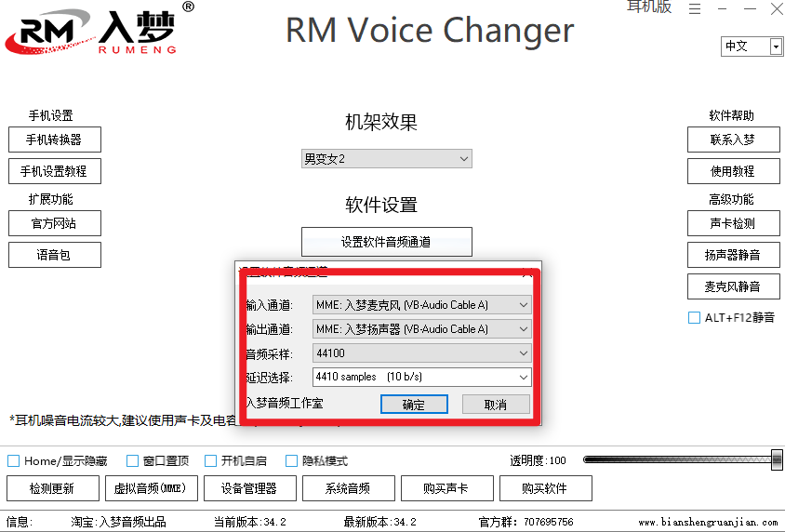Visit 官方网站
785x532 pixels.
tap(55, 223)
